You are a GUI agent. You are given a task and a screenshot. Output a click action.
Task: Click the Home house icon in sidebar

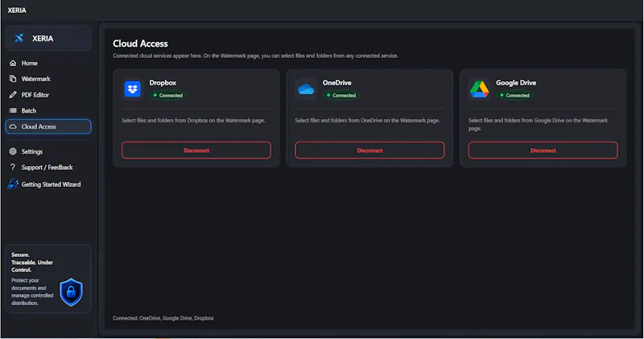coord(13,63)
